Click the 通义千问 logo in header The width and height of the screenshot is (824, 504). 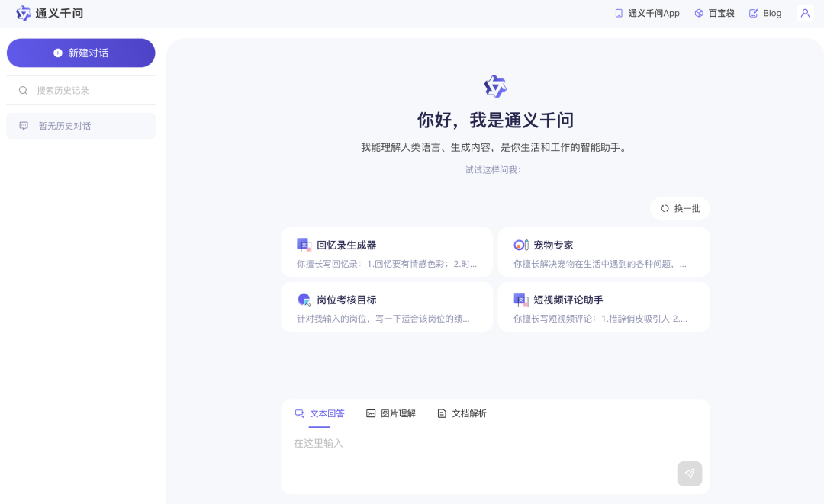[x=50, y=13]
